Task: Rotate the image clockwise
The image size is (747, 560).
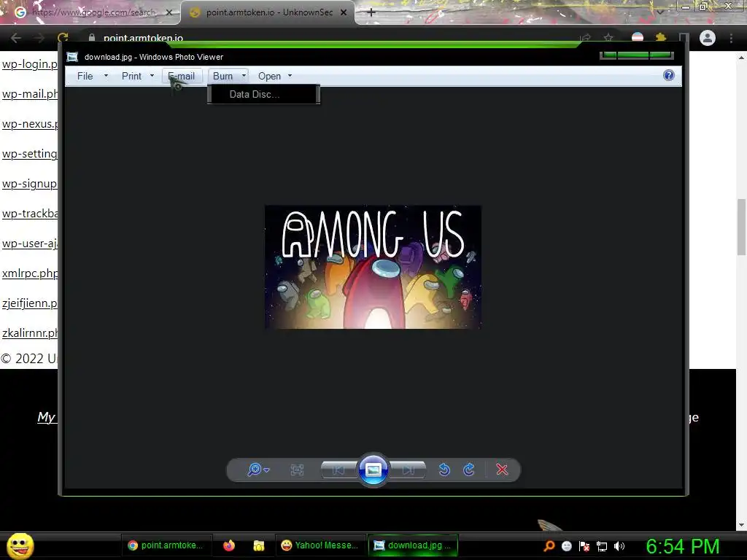Action: (x=469, y=470)
